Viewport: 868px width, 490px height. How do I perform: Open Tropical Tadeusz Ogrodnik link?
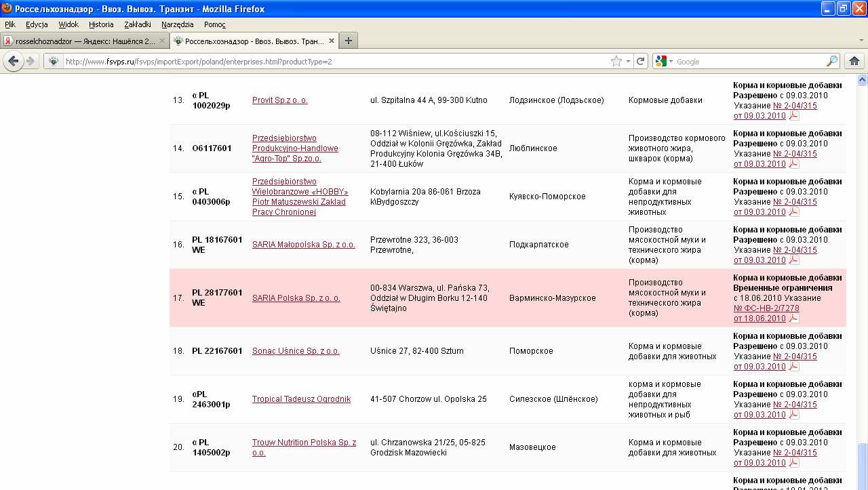(x=301, y=399)
